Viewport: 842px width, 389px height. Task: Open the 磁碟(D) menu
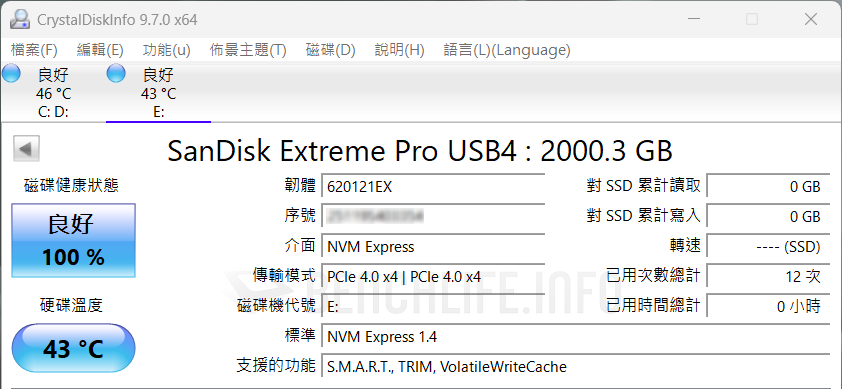(x=330, y=50)
